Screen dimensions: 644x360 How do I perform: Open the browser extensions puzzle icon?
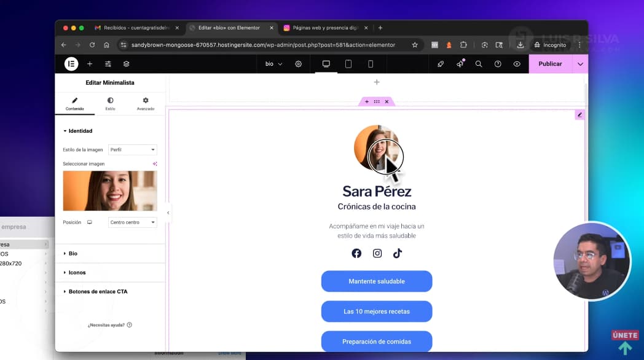coord(463,45)
